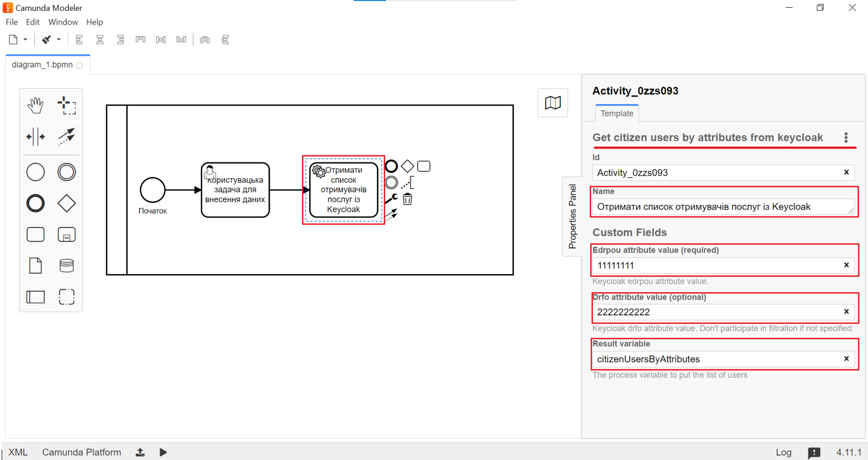Create an intermediate event from palette

[66, 172]
